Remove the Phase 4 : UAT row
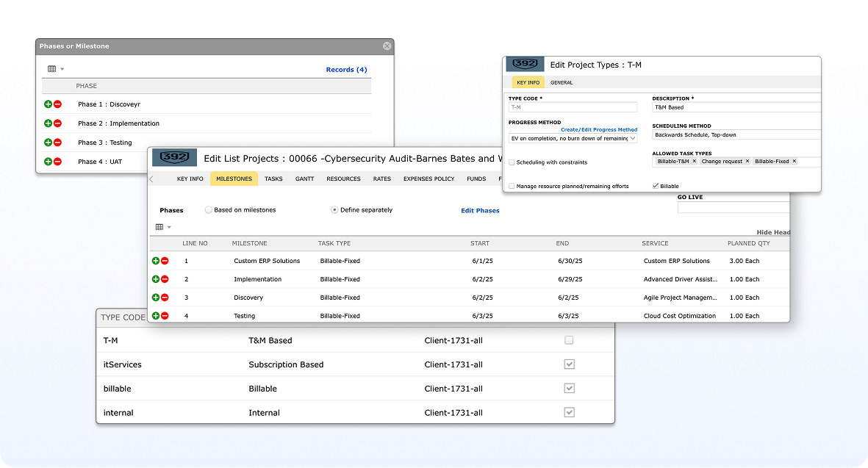This screenshot has width=868, height=468. click(x=57, y=162)
